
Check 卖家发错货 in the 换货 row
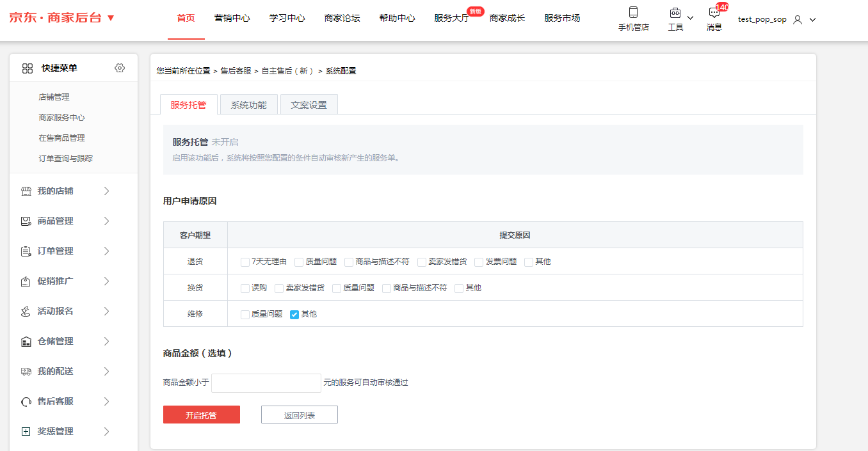pyautogui.click(x=279, y=288)
